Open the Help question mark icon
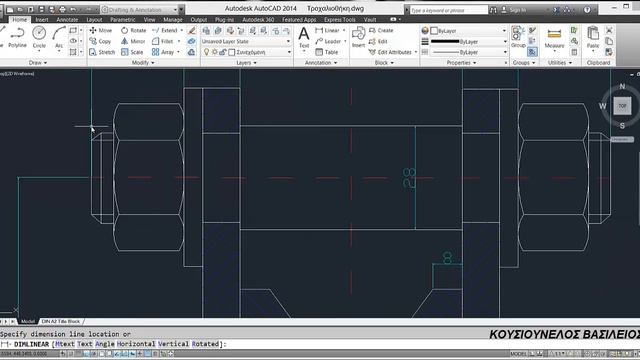 587,9
